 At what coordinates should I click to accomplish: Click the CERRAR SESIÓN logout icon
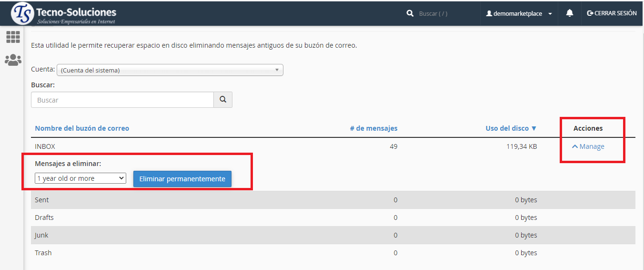[590, 13]
